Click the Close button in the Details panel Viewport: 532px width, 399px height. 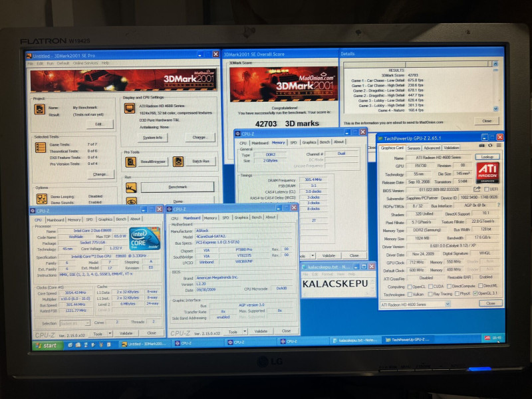click(x=487, y=121)
